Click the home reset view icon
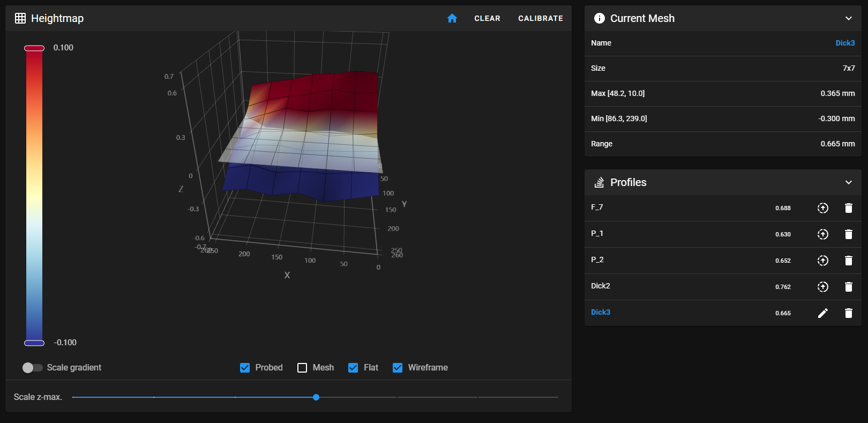Screen dimensions: 868x423 pyautogui.click(x=452, y=18)
